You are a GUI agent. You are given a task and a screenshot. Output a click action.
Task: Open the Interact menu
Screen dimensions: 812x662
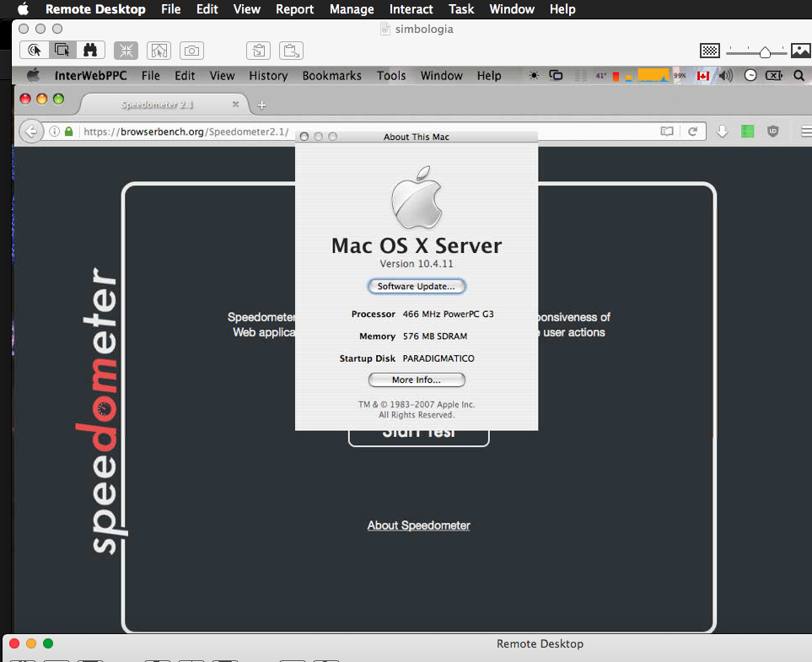411,9
